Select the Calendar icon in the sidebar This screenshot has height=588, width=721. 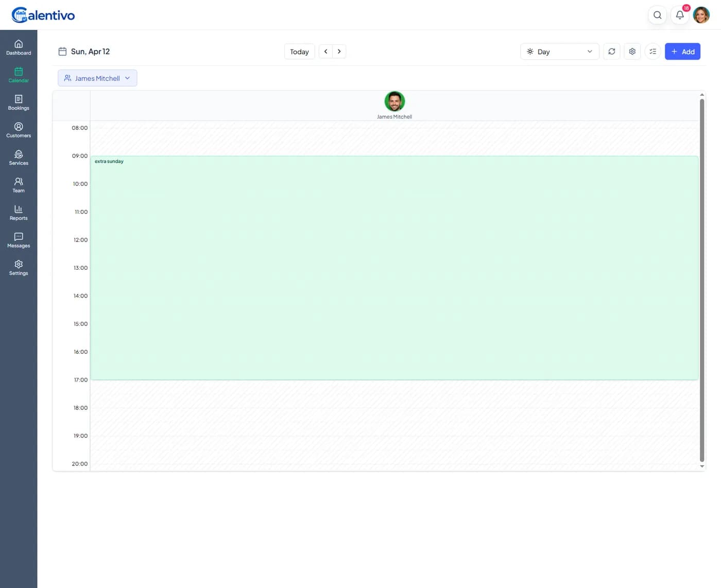pyautogui.click(x=19, y=75)
